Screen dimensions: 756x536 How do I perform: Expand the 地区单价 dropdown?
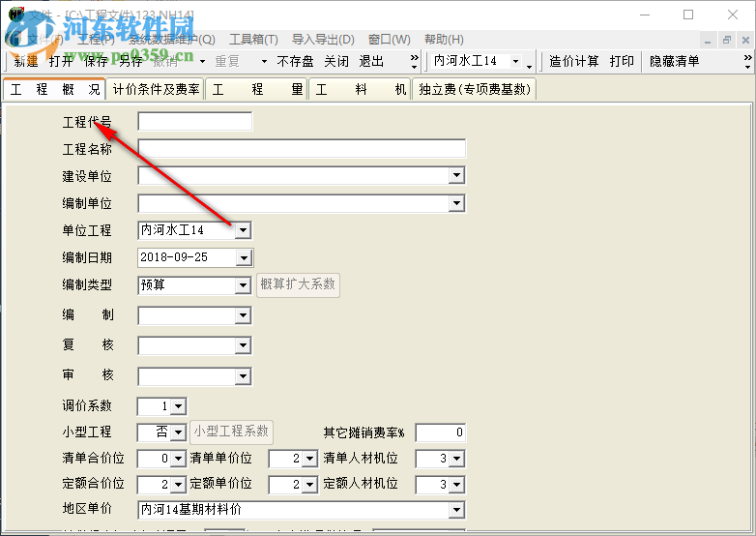pyautogui.click(x=456, y=510)
